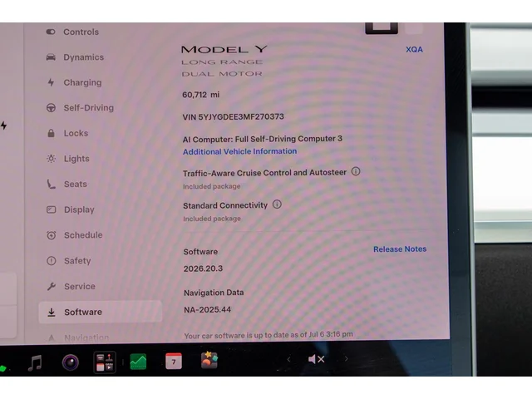
Task: Click the padlock Locks icon
Action: pos(51,133)
